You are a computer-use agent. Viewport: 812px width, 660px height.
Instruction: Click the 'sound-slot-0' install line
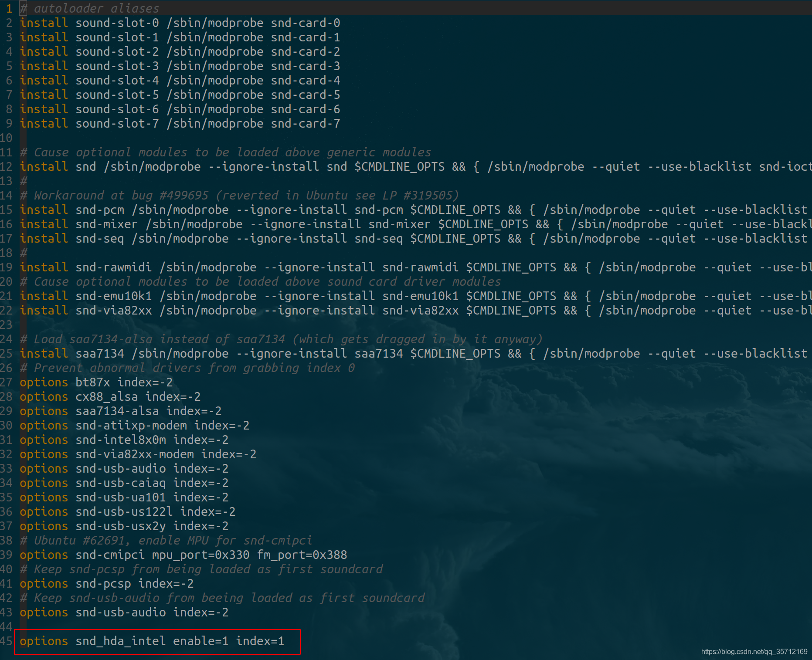(x=180, y=23)
